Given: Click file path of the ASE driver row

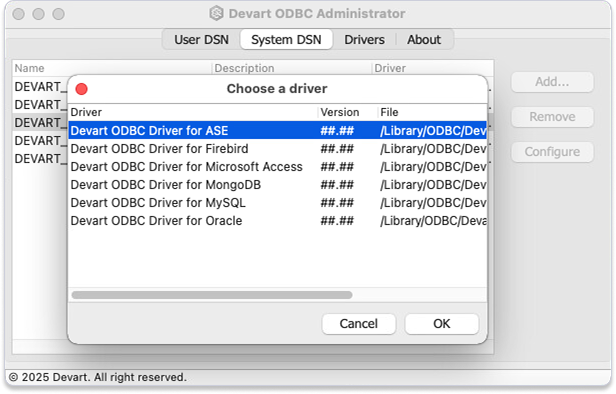Looking at the screenshot, I should tap(433, 130).
